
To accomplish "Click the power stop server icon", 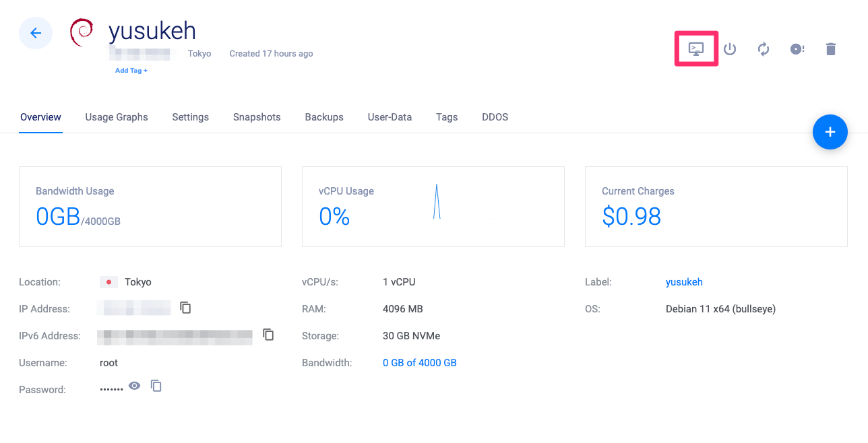I will pyautogui.click(x=730, y=49).
